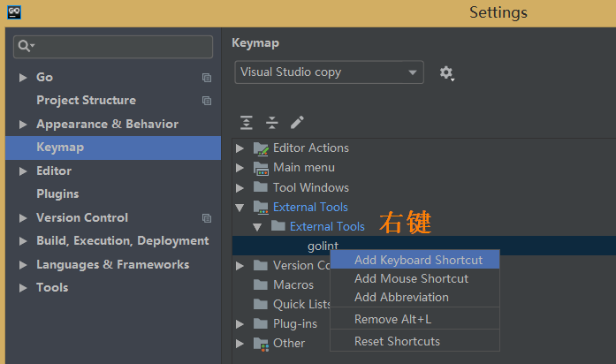This screenshot has height=364, width=616.
Task: Click the copy icon beside Project Structure
Action: point(207,101)
